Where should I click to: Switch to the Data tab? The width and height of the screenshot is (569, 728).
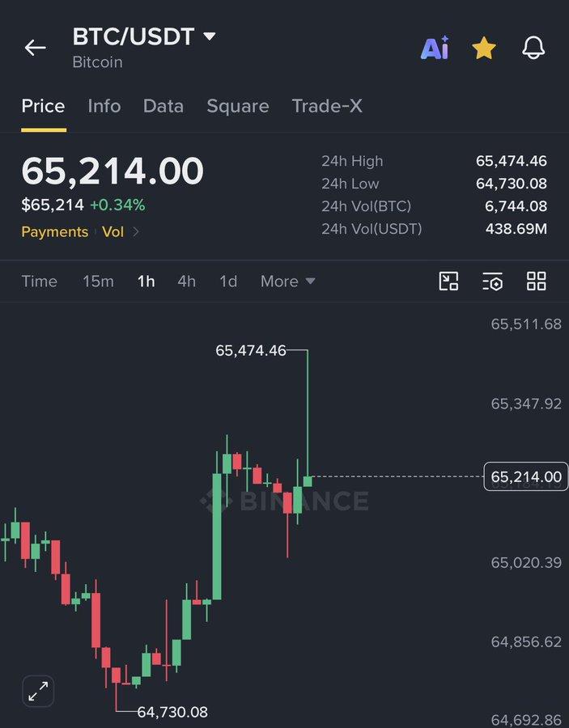click(163, 106)
